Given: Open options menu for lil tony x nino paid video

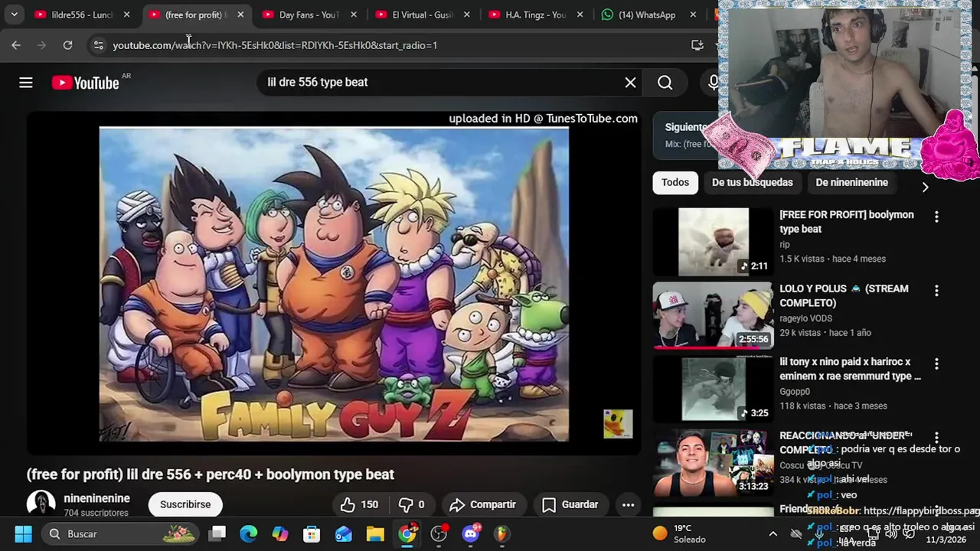Looking at the screenshot, I should [x=936, y=364].
